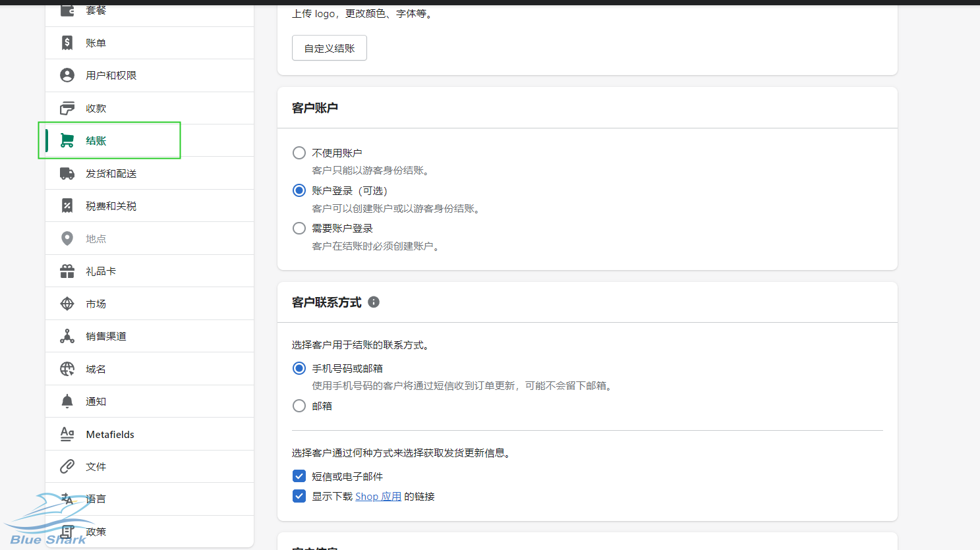Click text 选择客户用于结账的联系方式。
Viewport: 980px width, 550px height.
(x=362, y=345)
